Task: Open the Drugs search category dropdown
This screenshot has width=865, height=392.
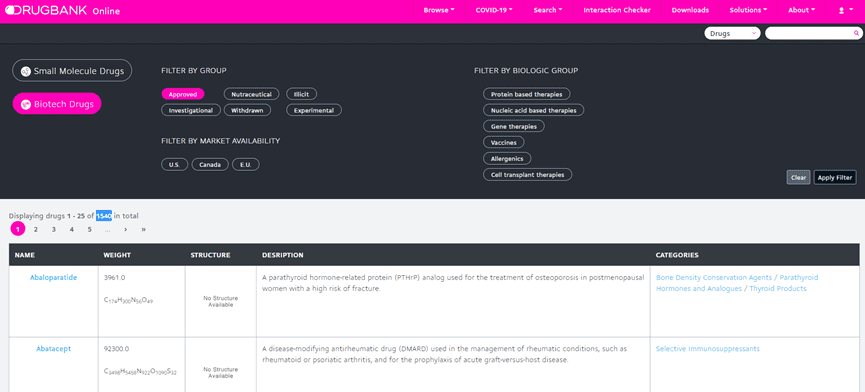Action: pyautogui.click(x=732, y=34)
